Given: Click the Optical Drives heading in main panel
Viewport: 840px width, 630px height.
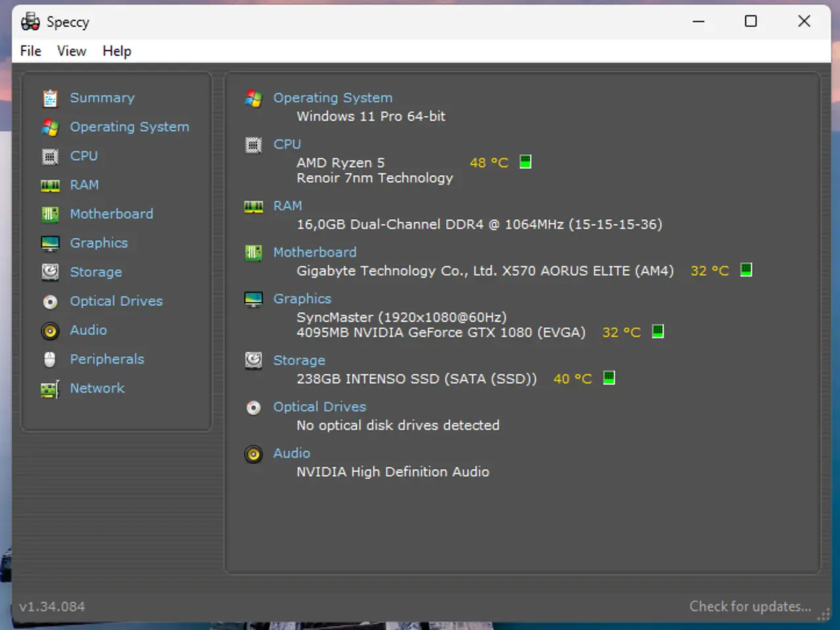Looking at the screenshot, I should [x=320, y=407].
